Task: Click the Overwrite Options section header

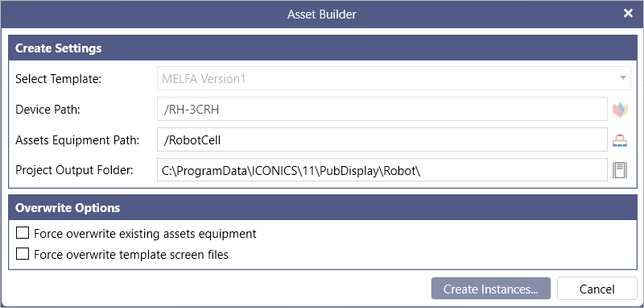Action: tap(323, 207)
